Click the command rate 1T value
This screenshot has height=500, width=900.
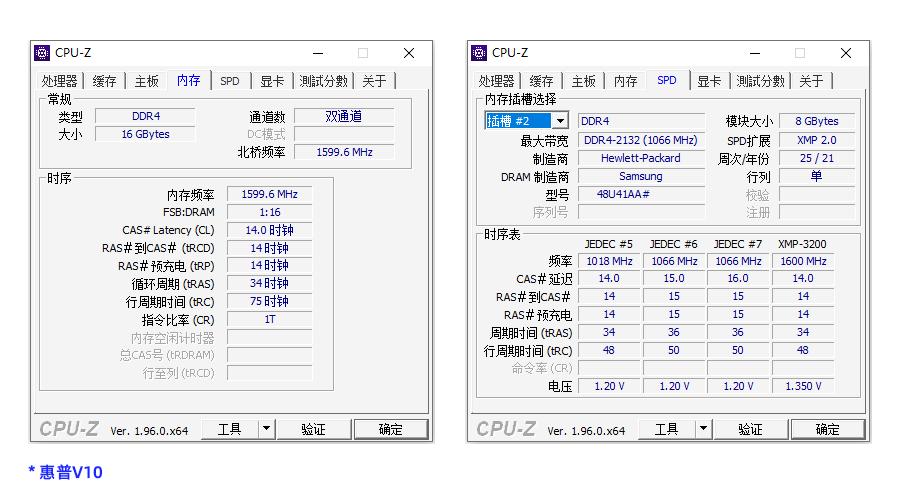(270, 320)
